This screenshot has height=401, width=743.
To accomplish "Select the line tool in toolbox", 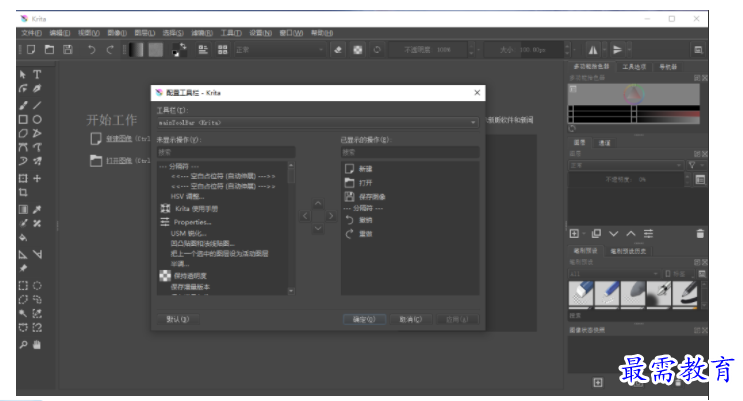I will pyautogui.click(x=37, y=105).
